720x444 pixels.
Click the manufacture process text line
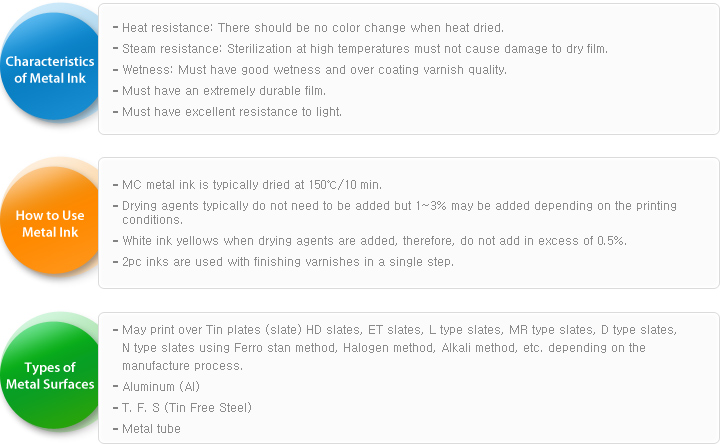pos(182,366)
